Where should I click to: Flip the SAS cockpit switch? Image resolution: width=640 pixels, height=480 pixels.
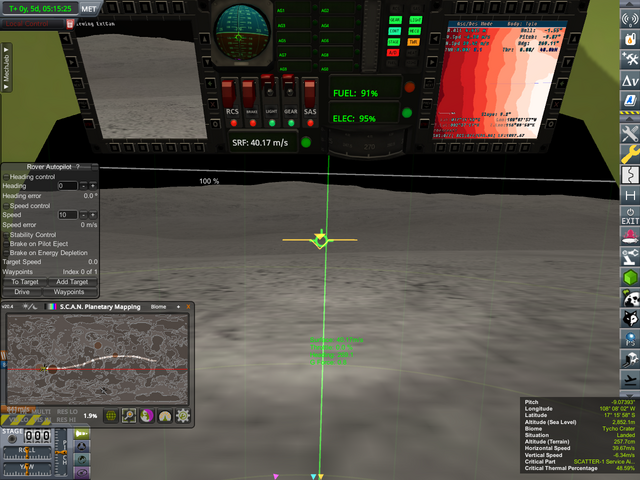pos(310,94)
